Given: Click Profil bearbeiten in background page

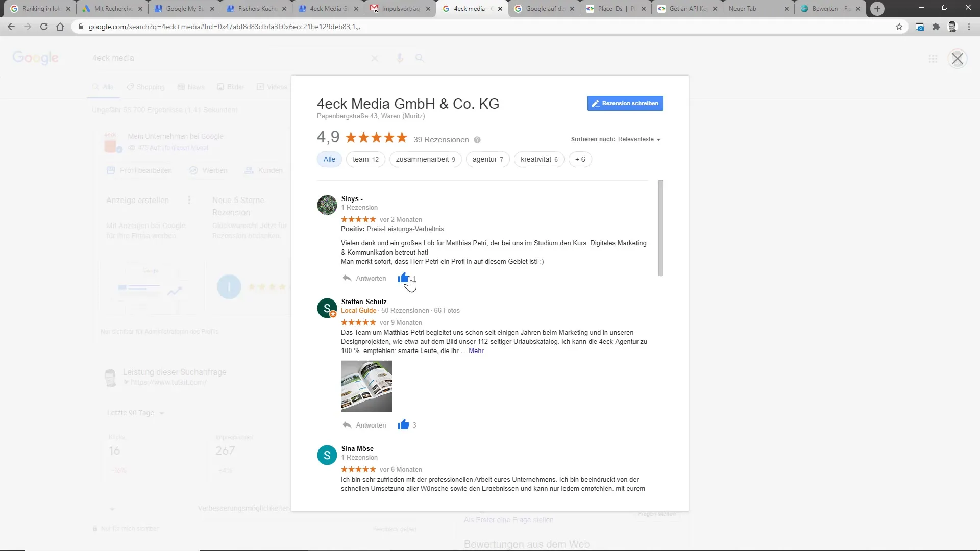Looking at the screenshot, I should (x=139, y=170).
